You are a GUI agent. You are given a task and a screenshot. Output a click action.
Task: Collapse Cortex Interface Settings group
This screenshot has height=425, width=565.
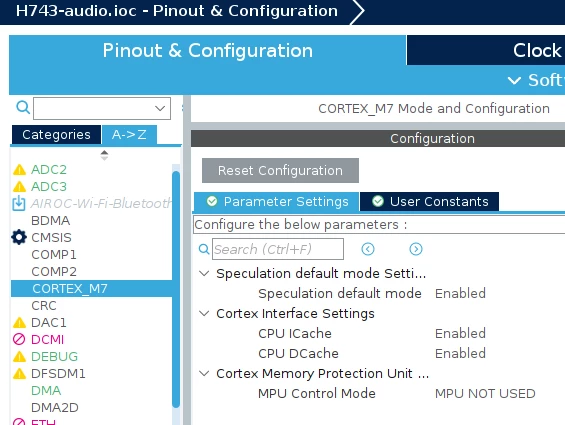204,313
